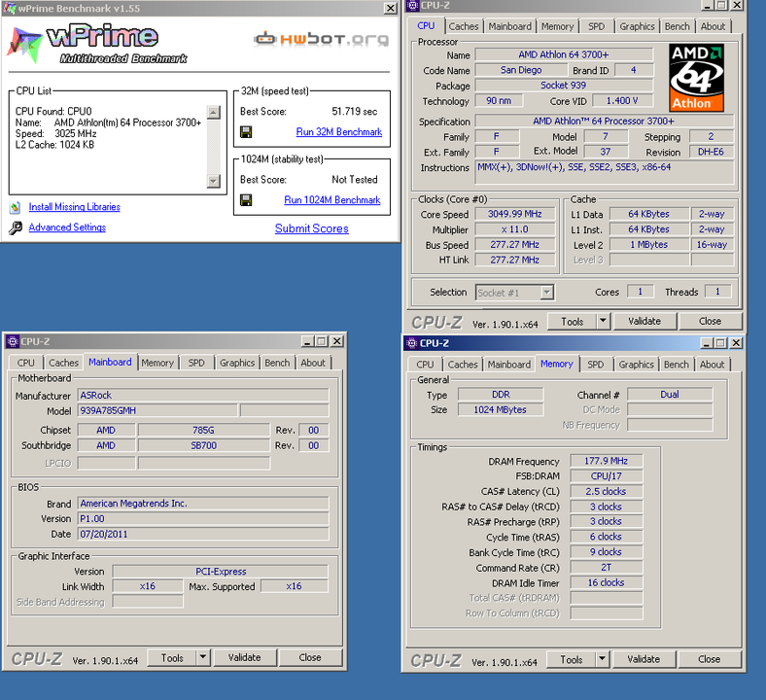The image size is (766, 700).
Task: Switch to Graphics tab in top CPU-Z window
Action: pos(637,26)
